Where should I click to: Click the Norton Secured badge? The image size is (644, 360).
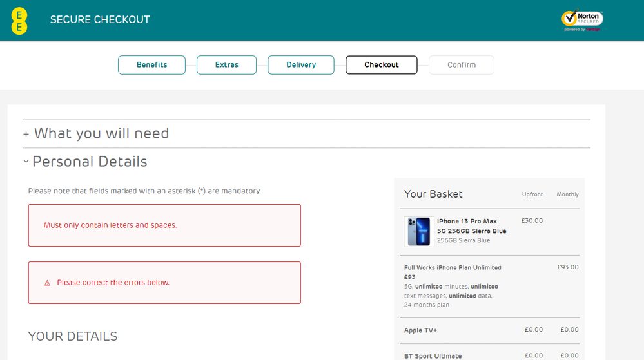point(582,20)
